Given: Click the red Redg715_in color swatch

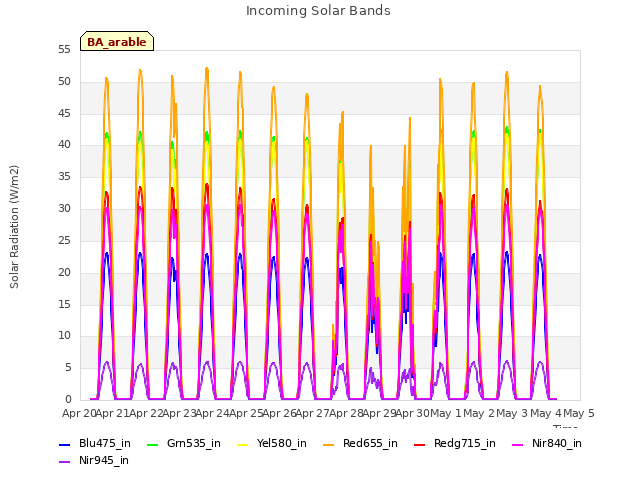Looking at the screenshot, I should point(420,444).
